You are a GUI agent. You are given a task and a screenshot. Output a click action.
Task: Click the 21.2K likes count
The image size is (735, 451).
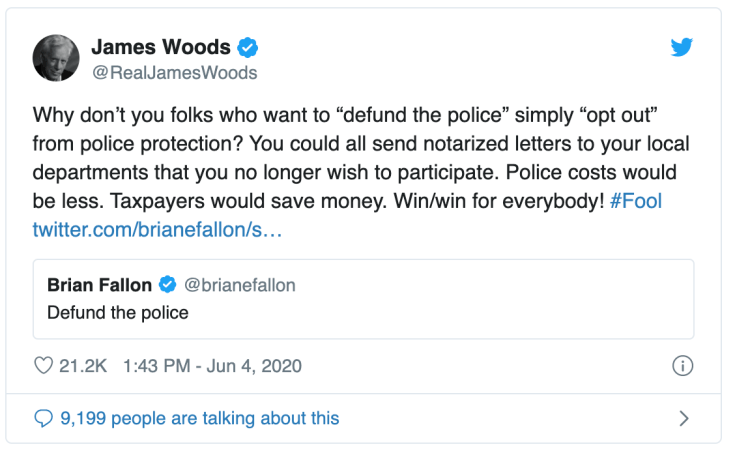[84, 366]
